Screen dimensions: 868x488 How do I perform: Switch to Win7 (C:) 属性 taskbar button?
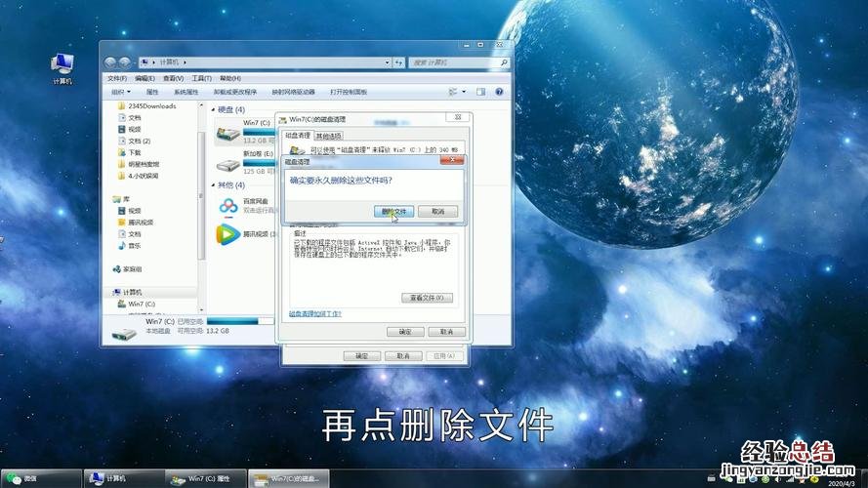(x=206, y=478)
